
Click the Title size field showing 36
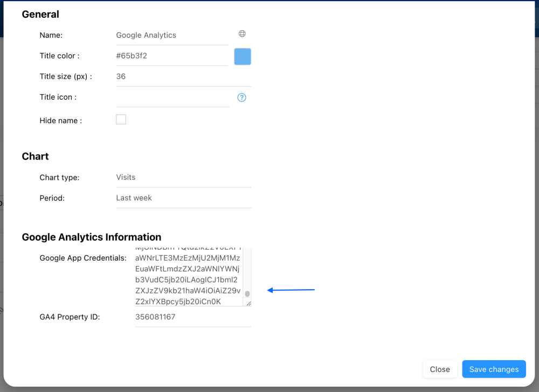pos(183,76)
